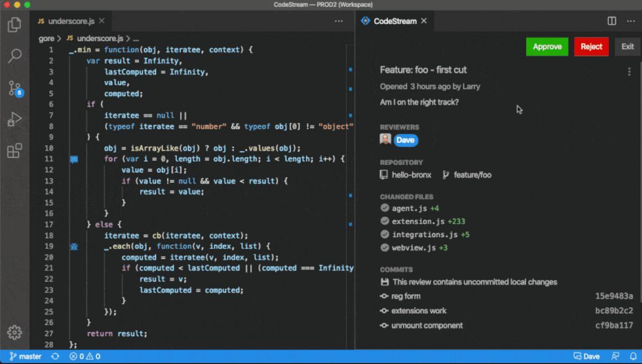
Task: Click the review title 'Feature: foo - first cut'
Action: pyautogui.click(x=423, y=70)
